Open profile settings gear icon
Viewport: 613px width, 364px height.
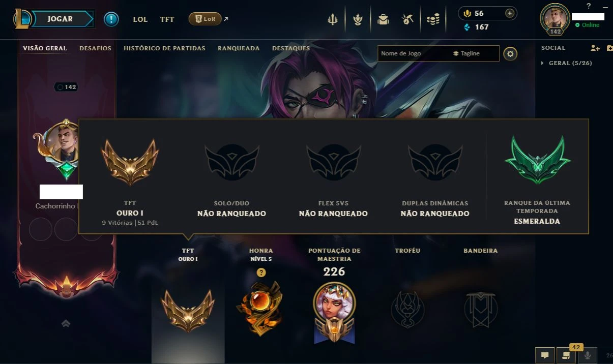tap(510, 53)
